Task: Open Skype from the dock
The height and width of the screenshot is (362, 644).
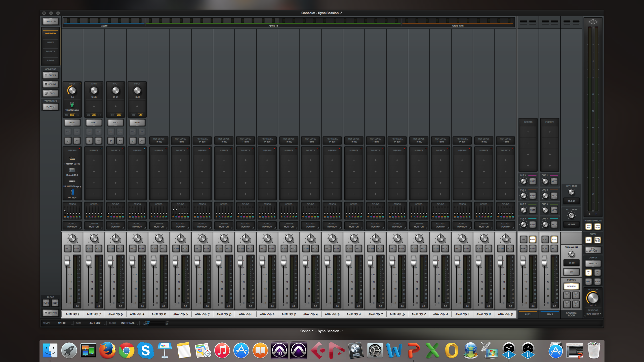Action: coord(146,350)
